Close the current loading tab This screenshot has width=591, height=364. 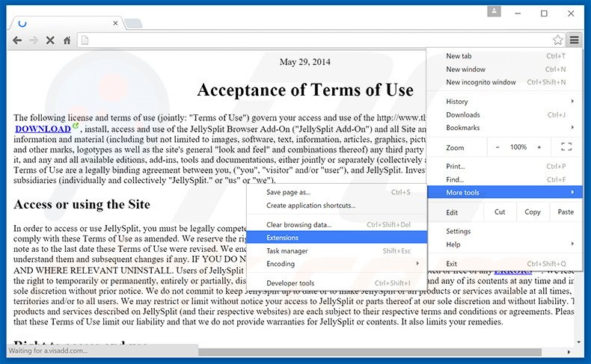coord(115,23)
